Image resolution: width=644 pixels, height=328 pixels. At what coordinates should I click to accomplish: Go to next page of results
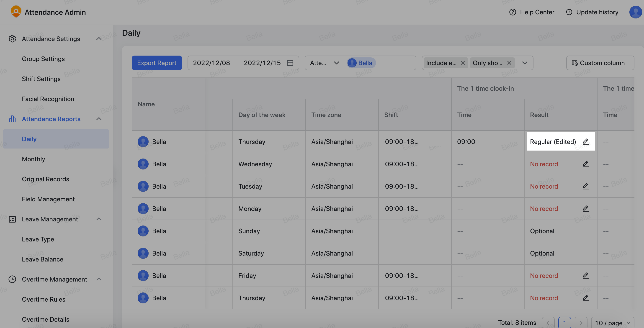pos(581,323)
